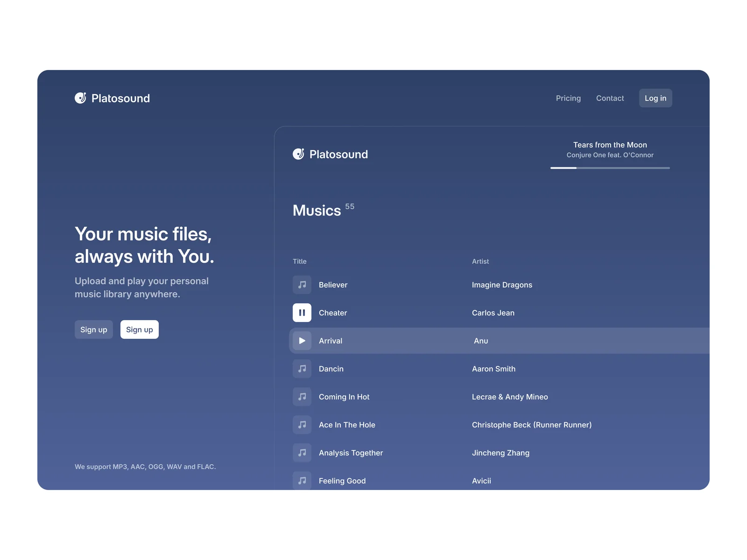Select the Dancin song title
This screenshot has width=747, height=560.
pos(331,369)
